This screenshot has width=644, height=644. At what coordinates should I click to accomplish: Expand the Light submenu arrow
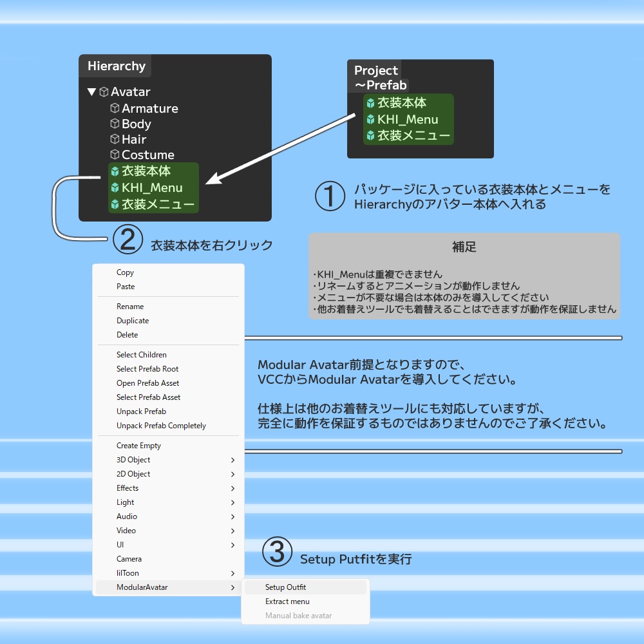[x=233, y=502]
